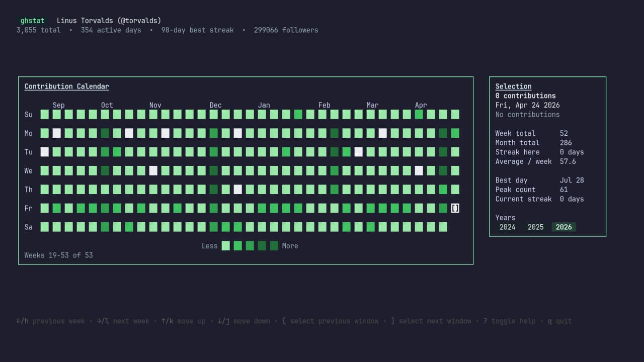This screenshot has height=362, width=644.
Task: Click the Su weekday row label
Action: point(29,115)
